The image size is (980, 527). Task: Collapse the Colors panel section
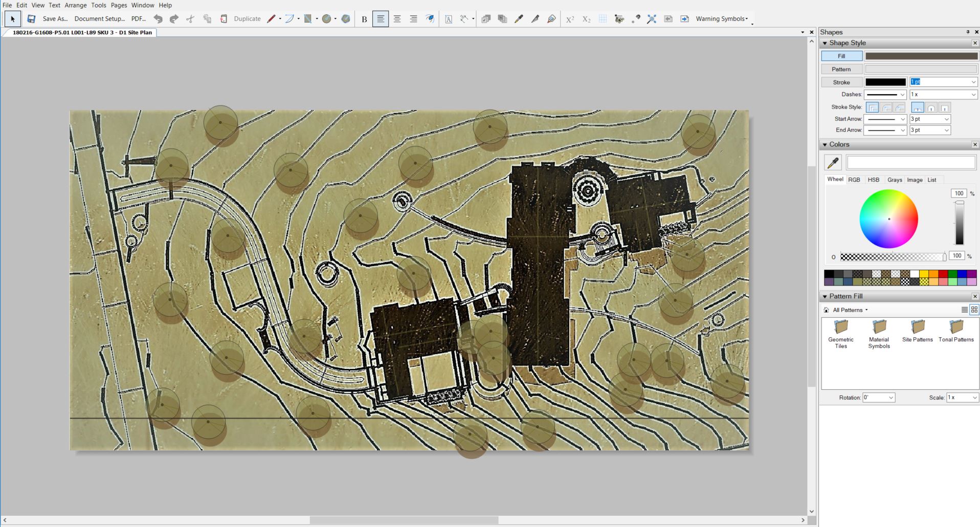825,145
